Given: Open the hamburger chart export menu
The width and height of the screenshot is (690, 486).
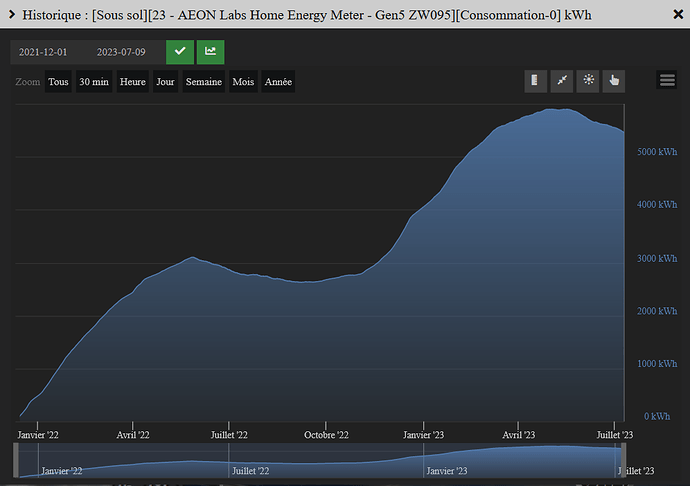Looking at the screenshot, I should tap(667, 81).
